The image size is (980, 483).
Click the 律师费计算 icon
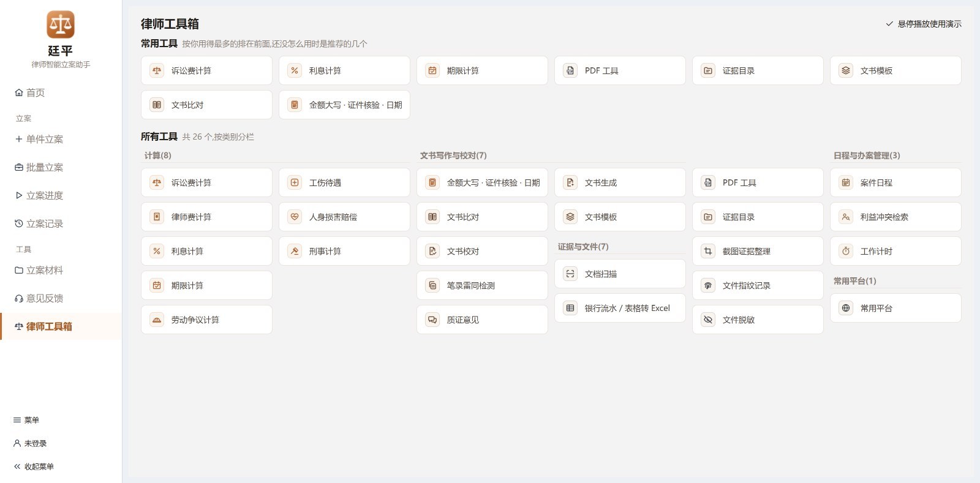pyautogui.click(x=157, y=217)
